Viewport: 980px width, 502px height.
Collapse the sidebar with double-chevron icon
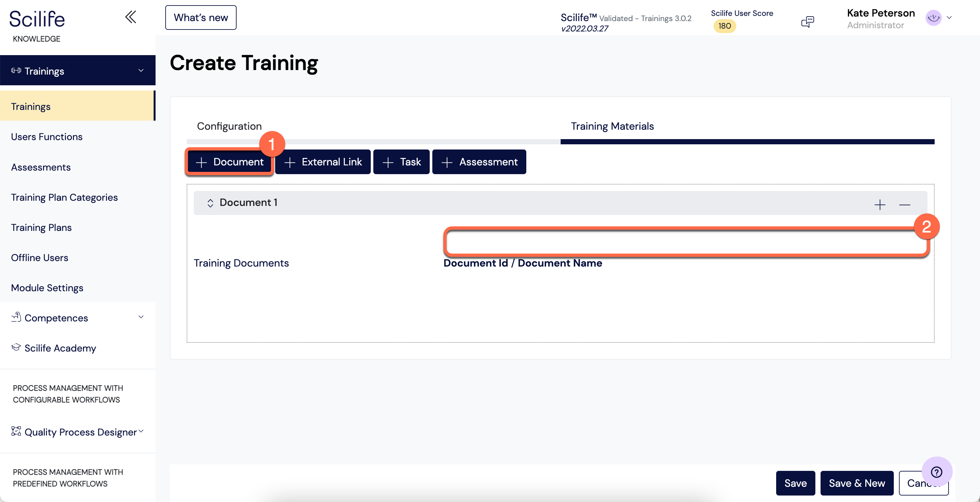[131, 17]
